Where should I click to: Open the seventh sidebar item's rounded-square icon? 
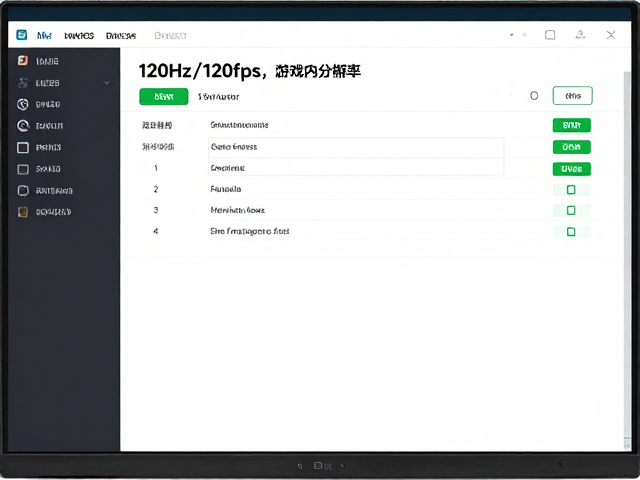click(23, 191)
